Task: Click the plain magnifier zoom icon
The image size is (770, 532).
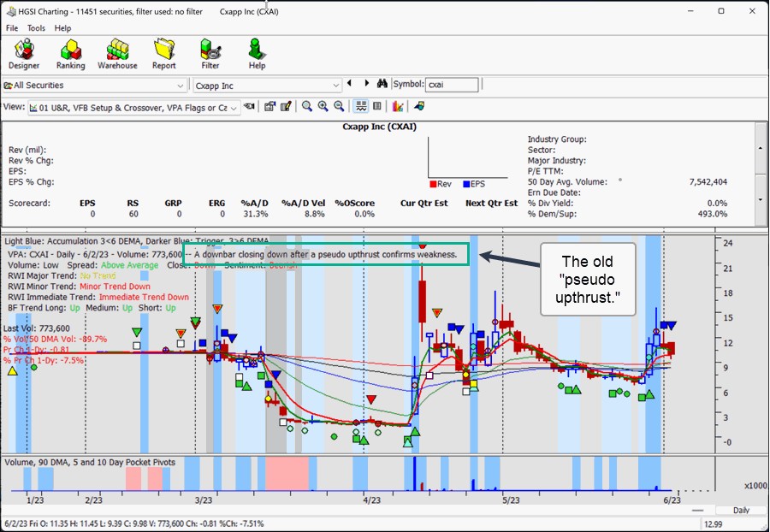Action: click(x=307, y=106)
